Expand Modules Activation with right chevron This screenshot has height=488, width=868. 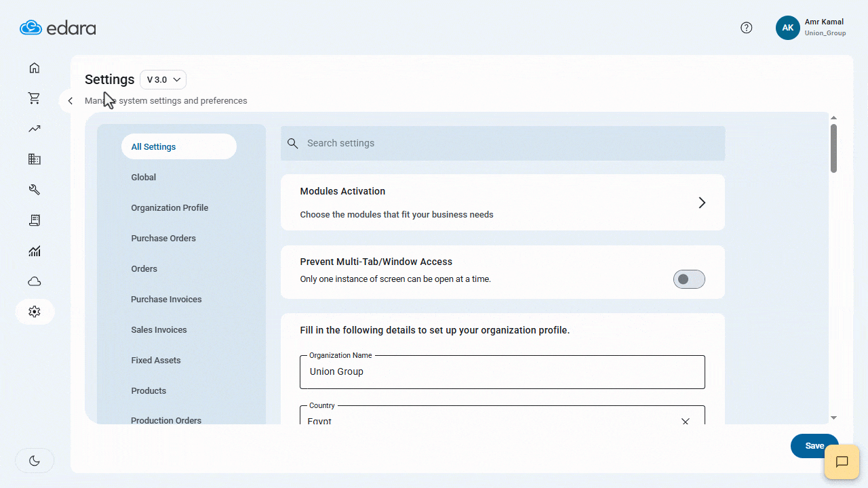(702, 203)
